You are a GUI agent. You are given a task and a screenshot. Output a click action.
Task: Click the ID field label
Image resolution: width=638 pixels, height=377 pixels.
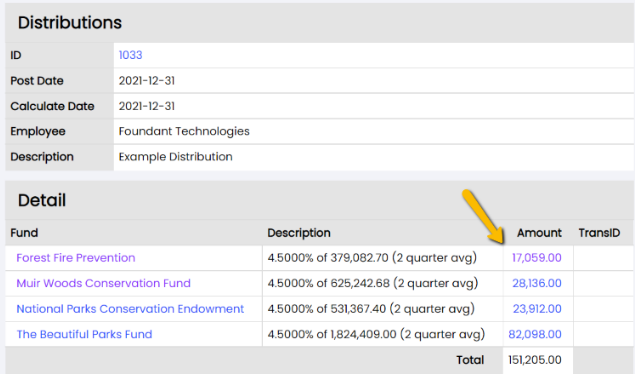click(16, 55)
